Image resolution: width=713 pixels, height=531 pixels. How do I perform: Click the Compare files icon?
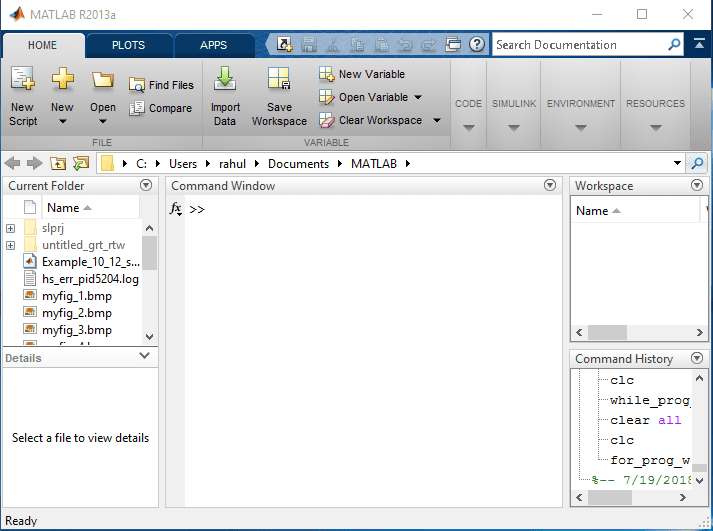tap(138, 108)
